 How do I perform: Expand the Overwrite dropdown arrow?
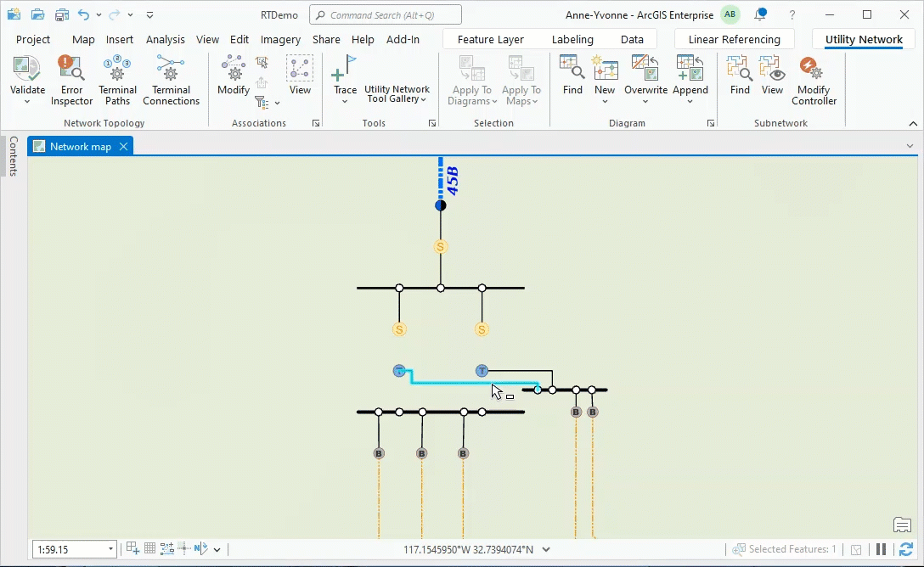pos(645,103)
